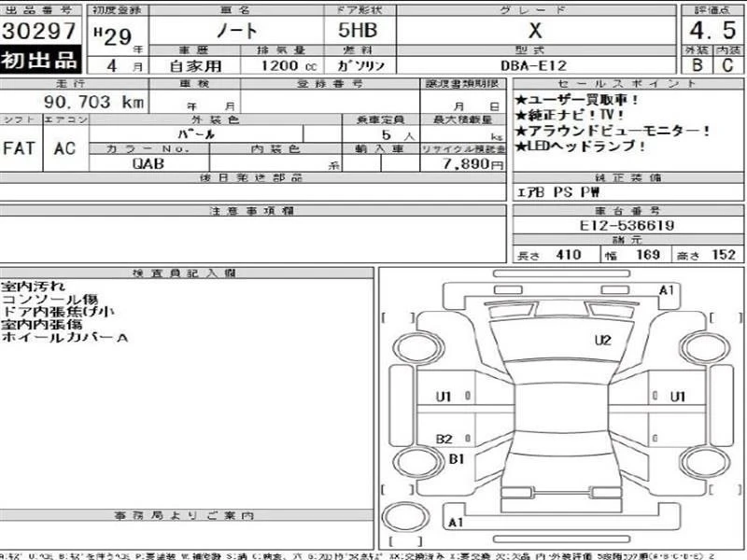
Task: Click the A1 scratch marker at the diagram's top right
Action: tap(667, 290)
